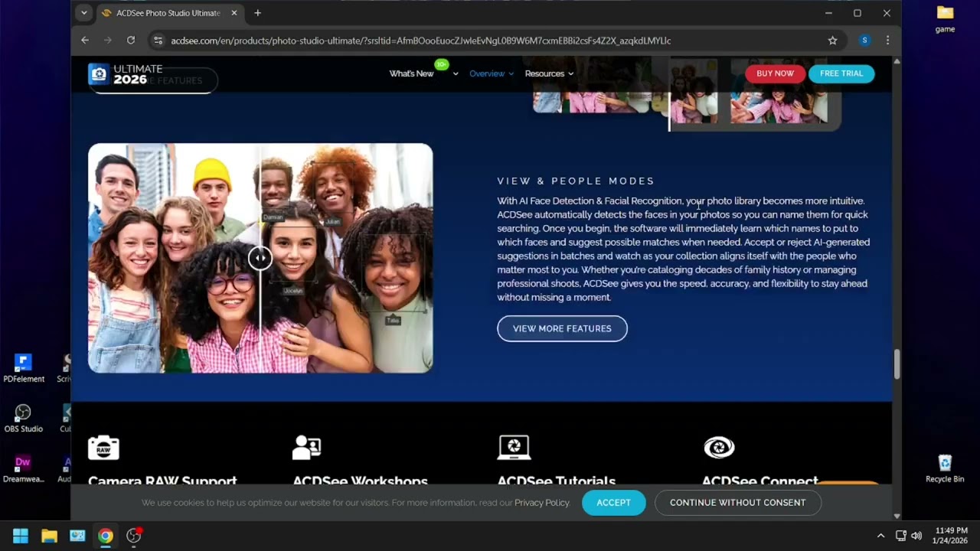
Task: Open the What's New menu item
Action: (411, 73)
